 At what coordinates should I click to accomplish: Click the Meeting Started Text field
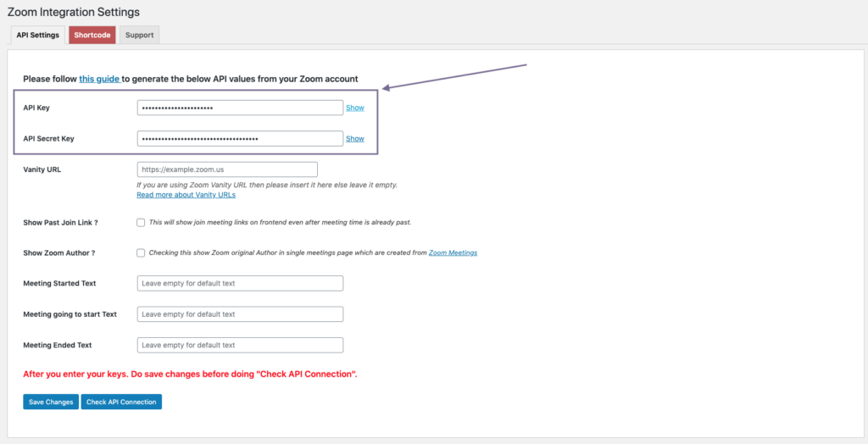pyautogui.click(x=240, y=283)
